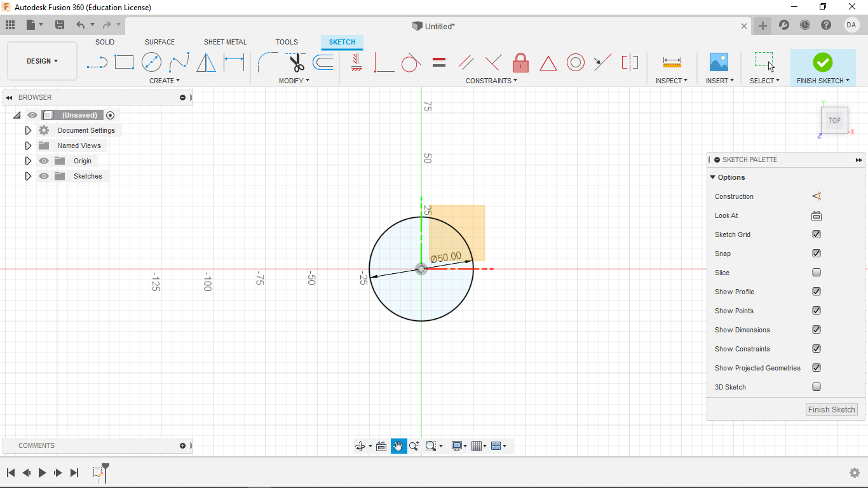Play the timeline
The image size is (868, 488).
tap(43, 473)
